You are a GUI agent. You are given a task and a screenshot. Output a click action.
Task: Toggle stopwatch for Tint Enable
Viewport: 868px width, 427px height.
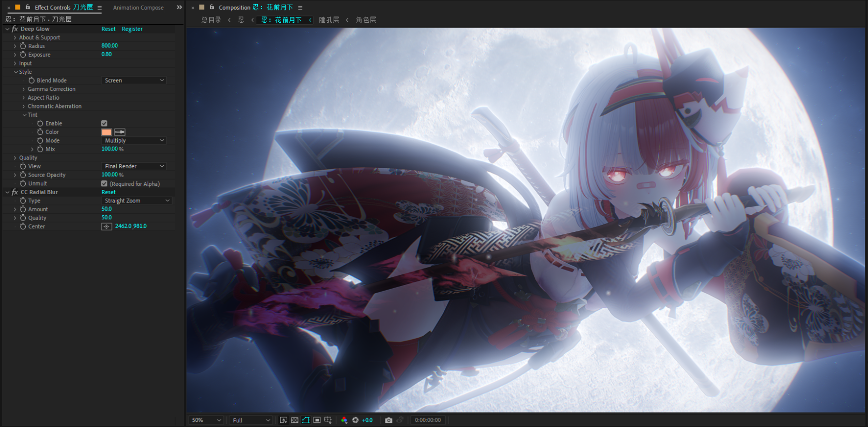coord(40,123)
